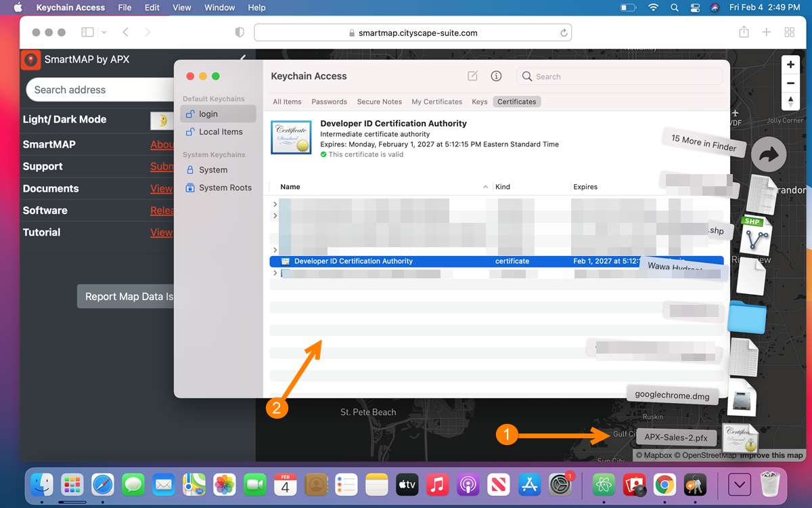Select the System Roots keychain
The width and height of the screenshot is (812, 508).
(218, 188)
